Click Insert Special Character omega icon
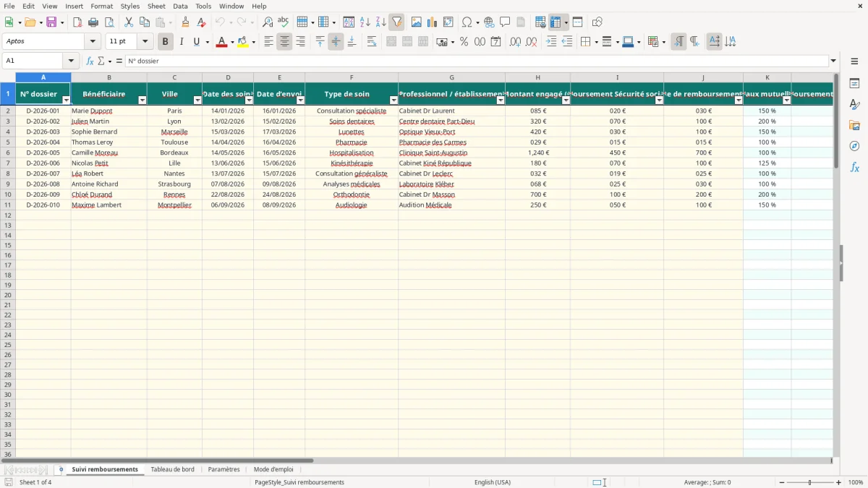Image resolution: width=868 pixels, height=488 pixels. pyautogui.click(x=467, y=22)
